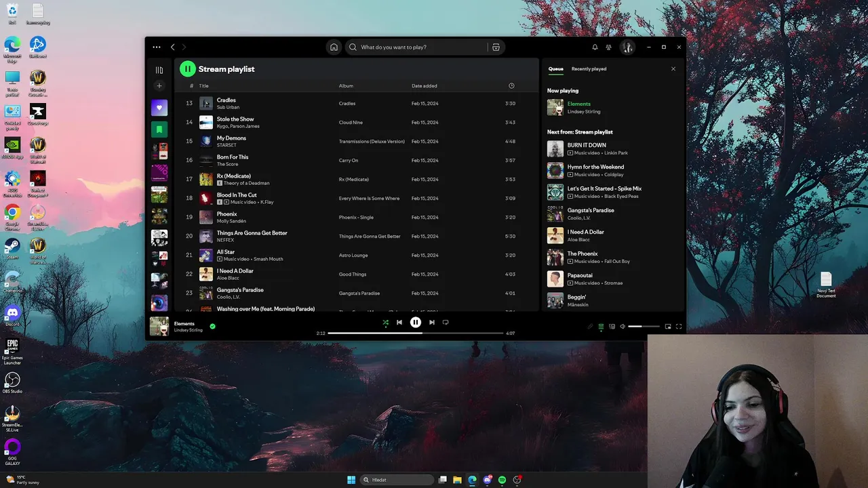Viewport: 868px width, 488px height.
Task: Open the green bookmark sidebar item
Action: (x=159, y=129)
